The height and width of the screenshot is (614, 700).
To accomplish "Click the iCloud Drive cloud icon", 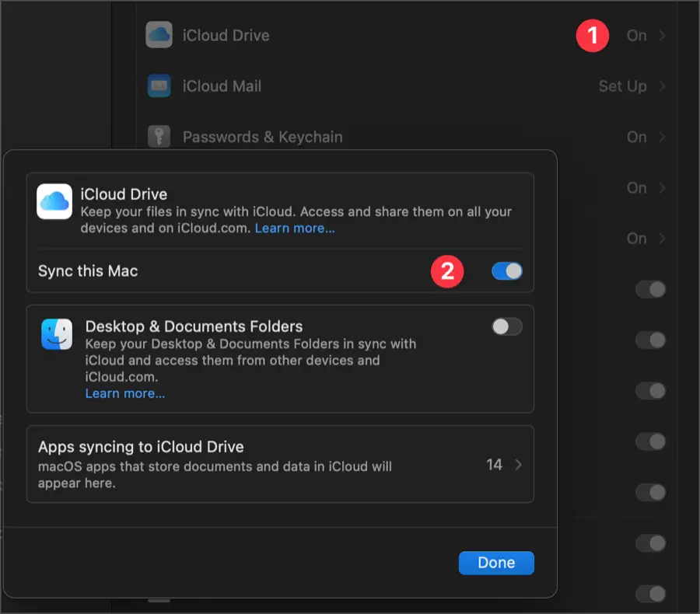I will tap(159, 35).
